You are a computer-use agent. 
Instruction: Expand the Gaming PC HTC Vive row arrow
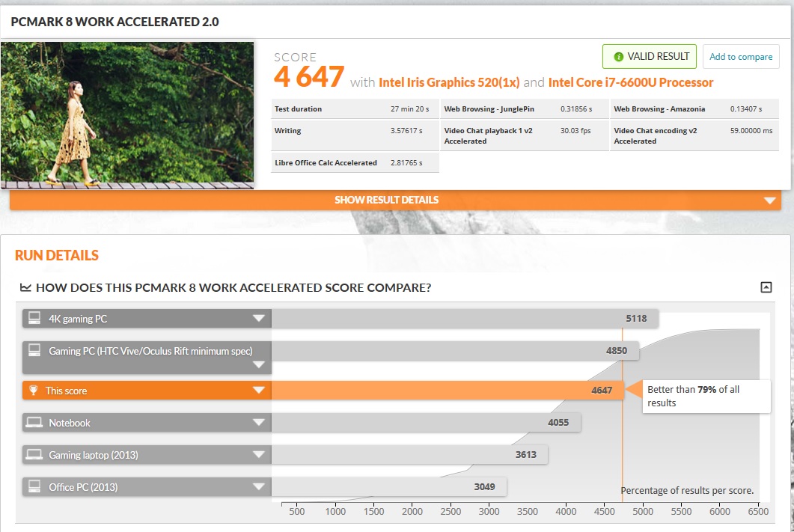pos(259,364)
